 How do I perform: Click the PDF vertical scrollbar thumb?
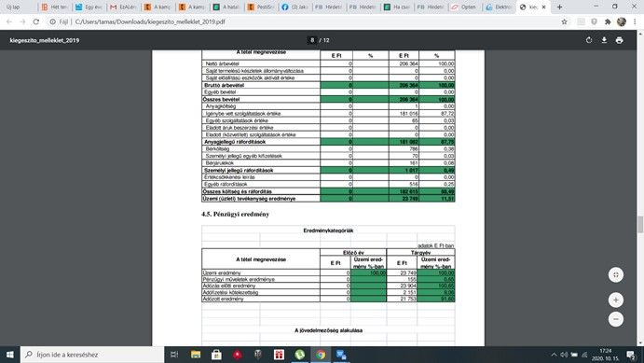pos(640,225)
